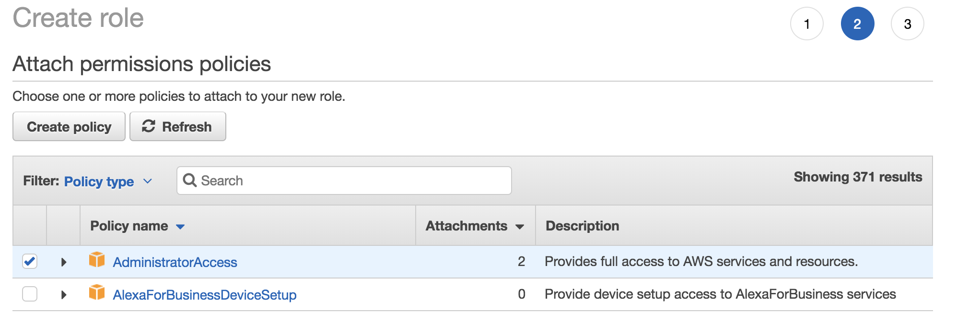Click the Policy name sort arrow
Viewport: 980px width, 315px height.
180,227
